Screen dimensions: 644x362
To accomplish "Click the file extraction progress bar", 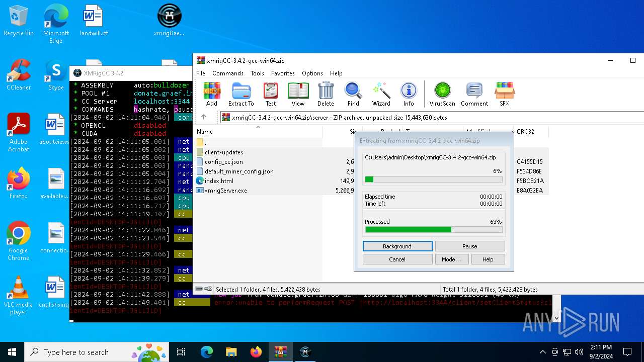I will pyautogui.click(x=434, y=179).
